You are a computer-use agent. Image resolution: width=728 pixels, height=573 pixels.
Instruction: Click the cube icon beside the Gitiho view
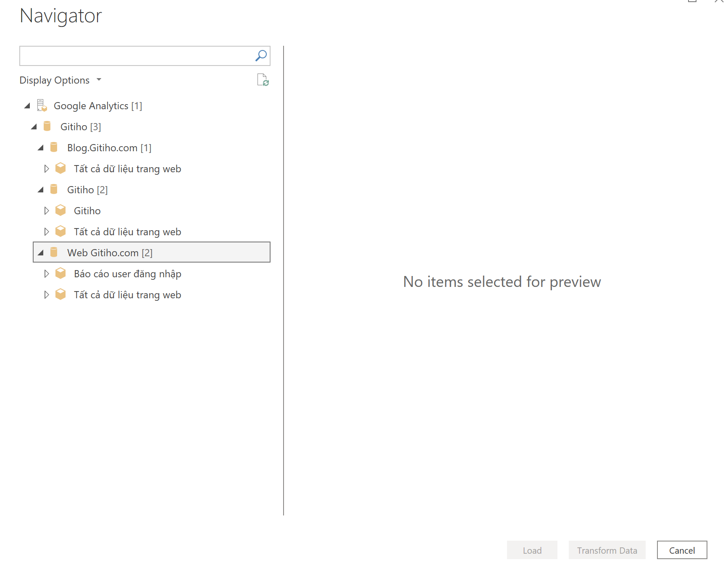point(60,210)
